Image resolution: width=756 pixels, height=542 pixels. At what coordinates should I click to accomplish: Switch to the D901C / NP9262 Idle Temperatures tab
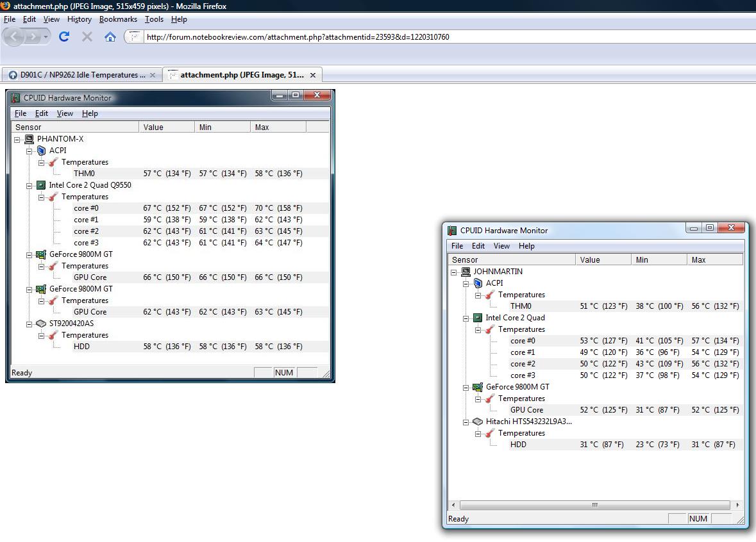pos(81,75)
